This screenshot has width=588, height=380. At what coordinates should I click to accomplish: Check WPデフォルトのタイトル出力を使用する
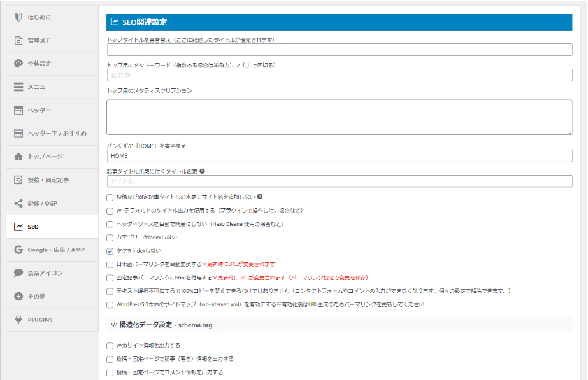click(x=110, y=211)
